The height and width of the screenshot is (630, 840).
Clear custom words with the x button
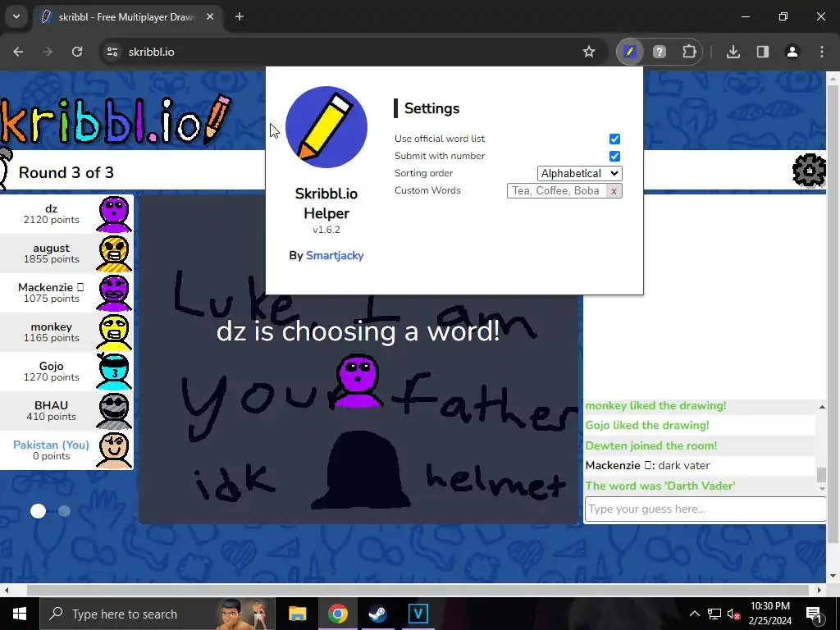[614, 190]
